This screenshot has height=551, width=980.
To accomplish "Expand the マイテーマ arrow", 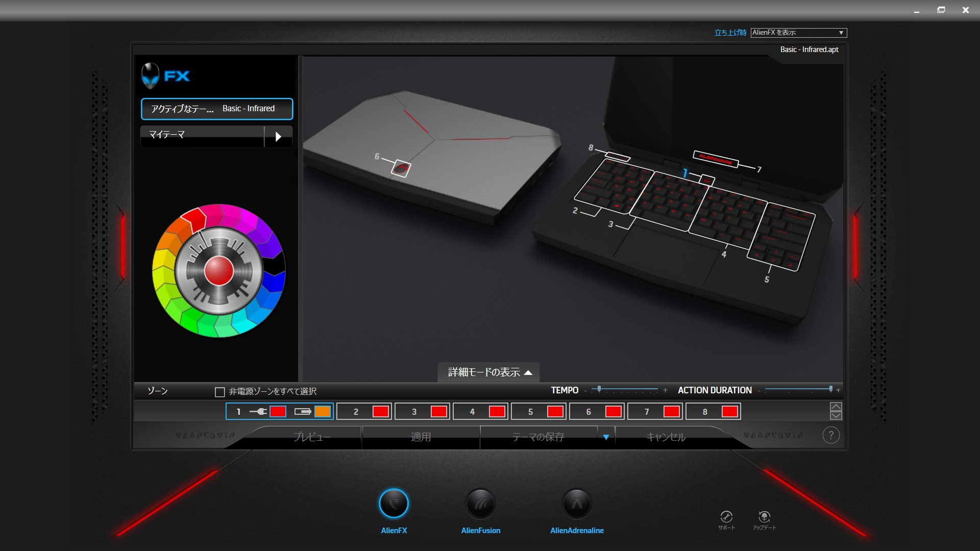I will [278, 136].
